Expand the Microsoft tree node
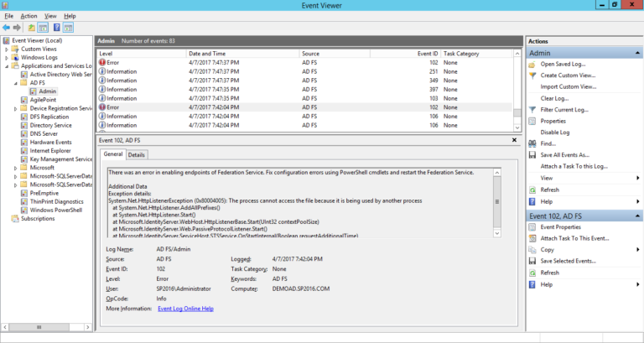This screenshot has width=644, height=343. (16, 168)
